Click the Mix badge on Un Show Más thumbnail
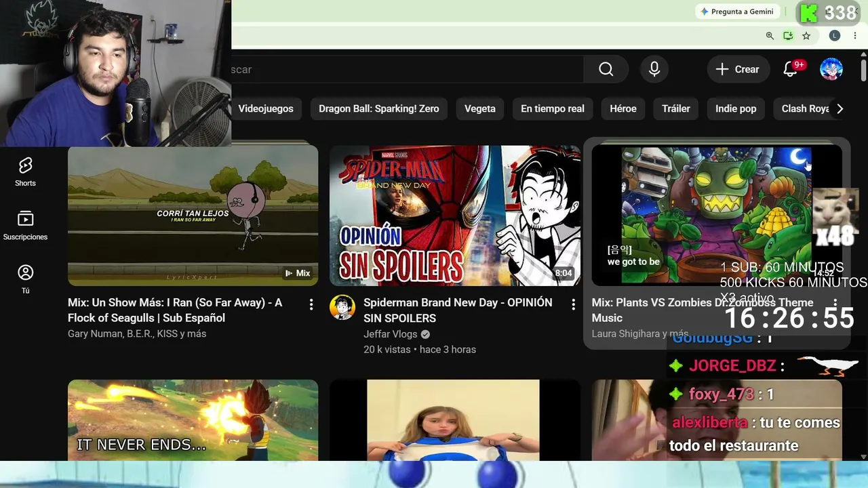 tap(298, 273)
